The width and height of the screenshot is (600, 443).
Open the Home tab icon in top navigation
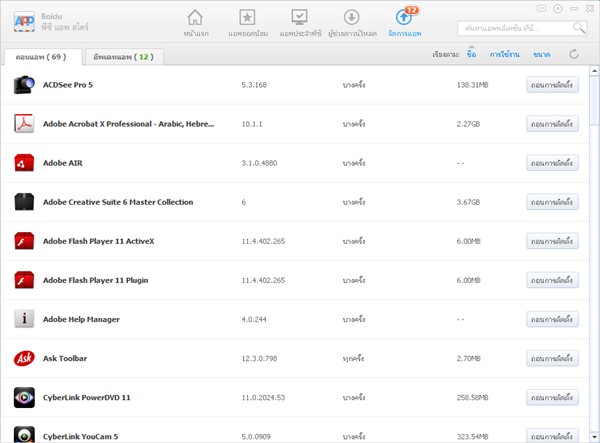(195, 18)
